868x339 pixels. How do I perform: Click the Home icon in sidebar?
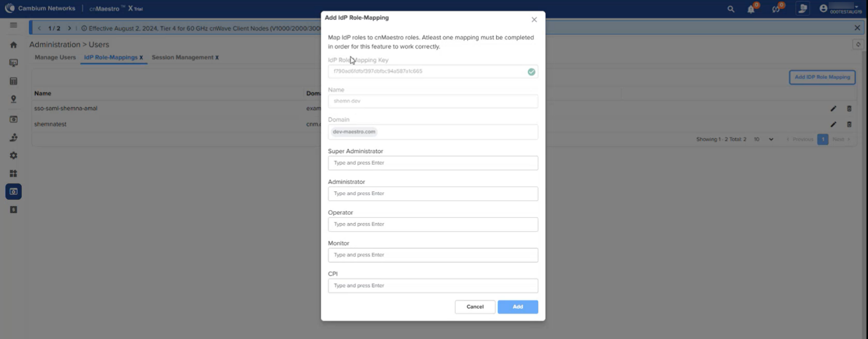coord(13,45)
